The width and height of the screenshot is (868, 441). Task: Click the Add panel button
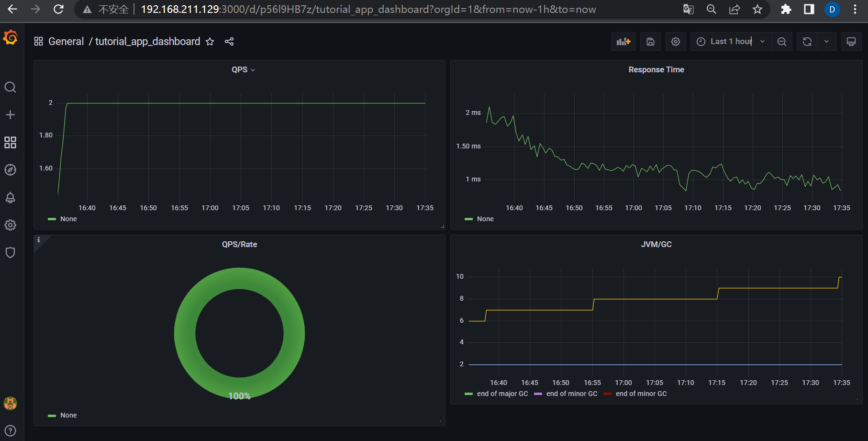(x=623, y=42)
